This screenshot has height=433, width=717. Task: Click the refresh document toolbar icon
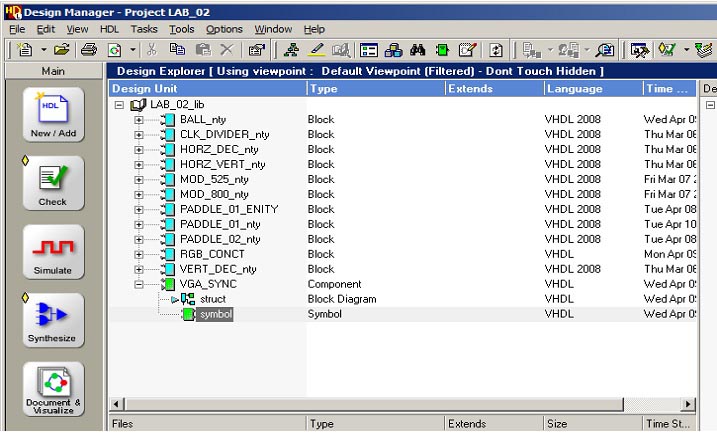[114, 49]
